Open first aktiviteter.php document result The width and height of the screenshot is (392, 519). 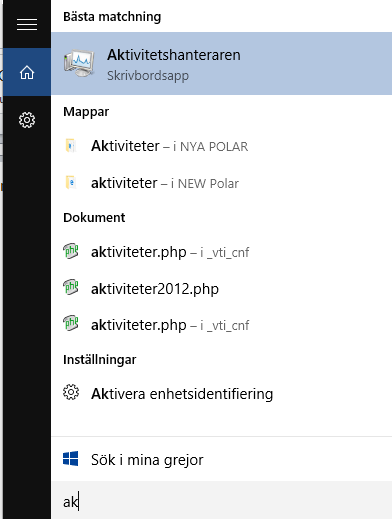click(x=221, y=252)
